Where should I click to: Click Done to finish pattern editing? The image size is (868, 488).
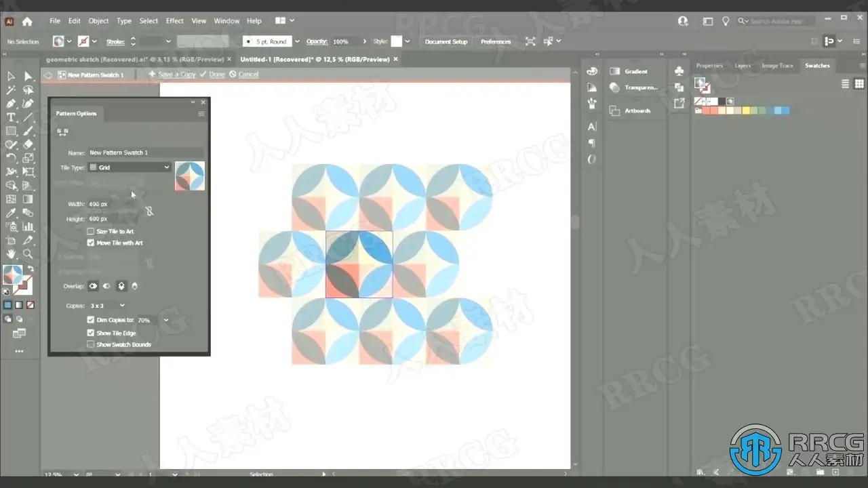pos(213,75)
